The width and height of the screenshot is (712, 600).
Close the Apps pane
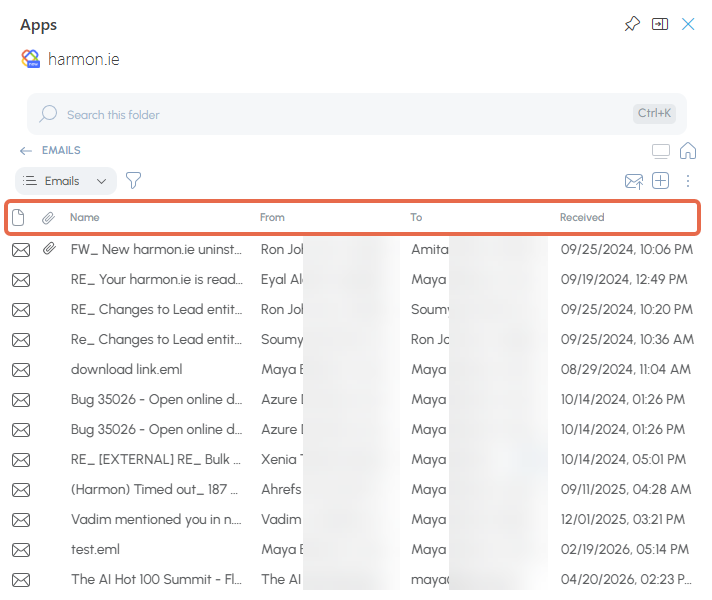tap(688, 24)
